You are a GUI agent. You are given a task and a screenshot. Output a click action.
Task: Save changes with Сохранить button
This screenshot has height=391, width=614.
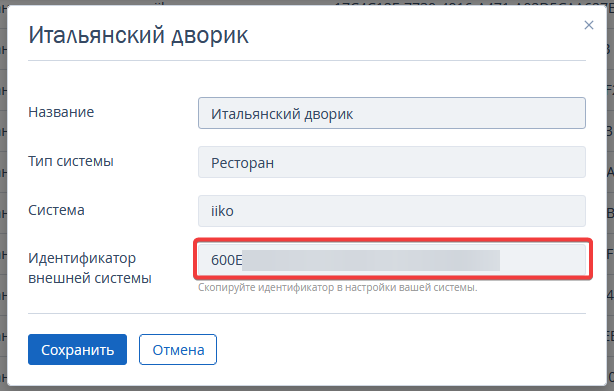coord(78,350)
